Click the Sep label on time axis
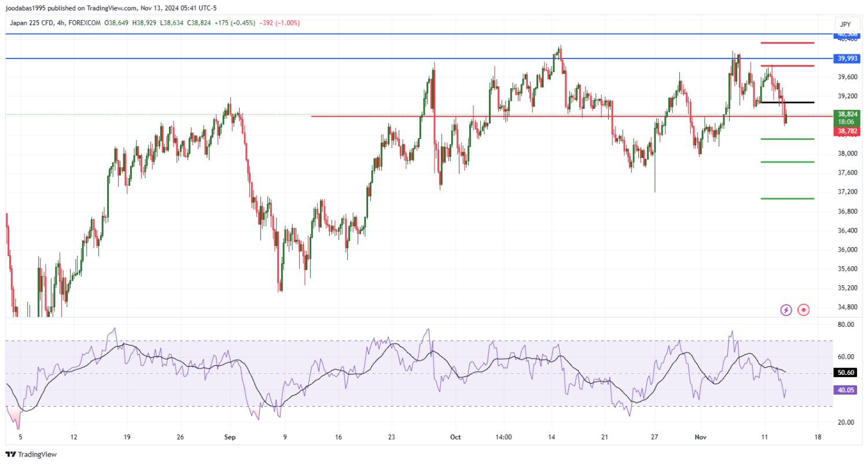This screenshot has height=464, width=868. (x=229, y=438)
